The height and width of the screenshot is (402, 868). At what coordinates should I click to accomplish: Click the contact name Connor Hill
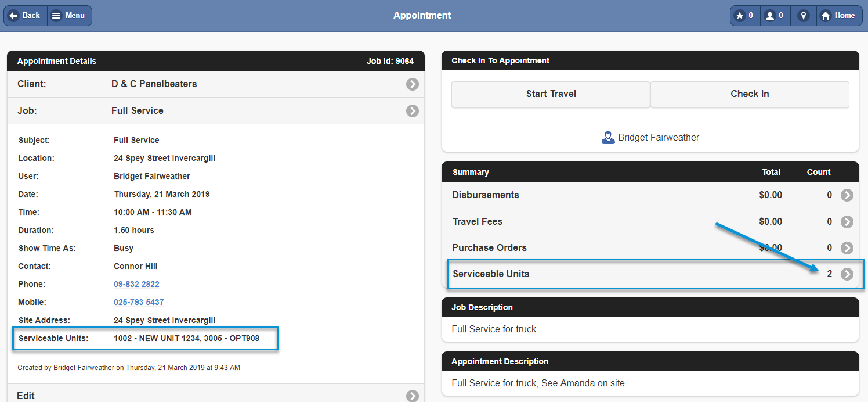click(136, 266)
